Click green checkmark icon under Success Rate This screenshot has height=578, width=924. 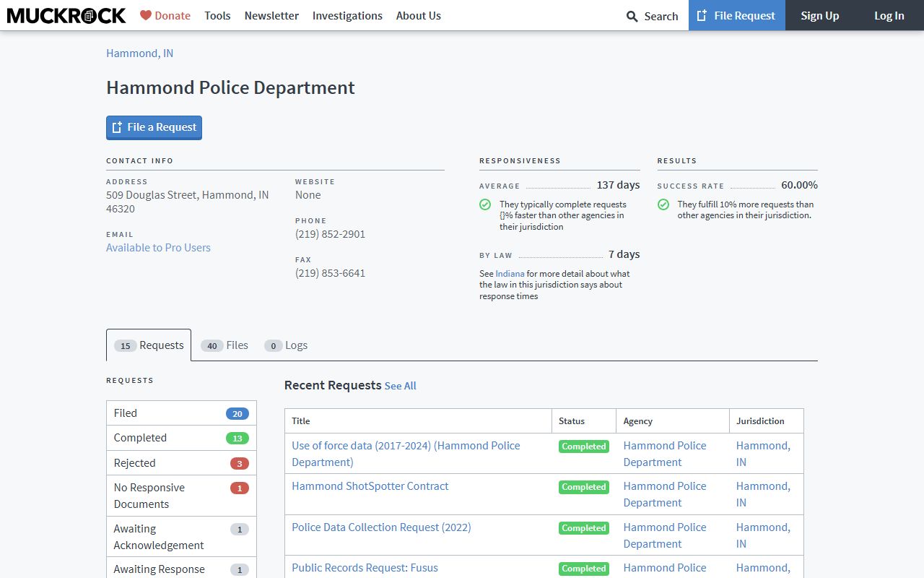click(663, 204)
